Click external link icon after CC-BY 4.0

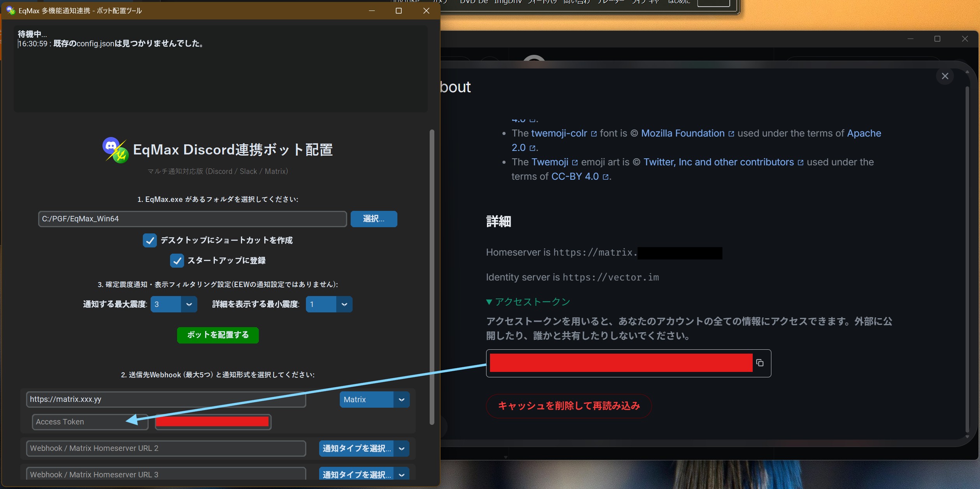pyautogui.click(x=606, y=177)
